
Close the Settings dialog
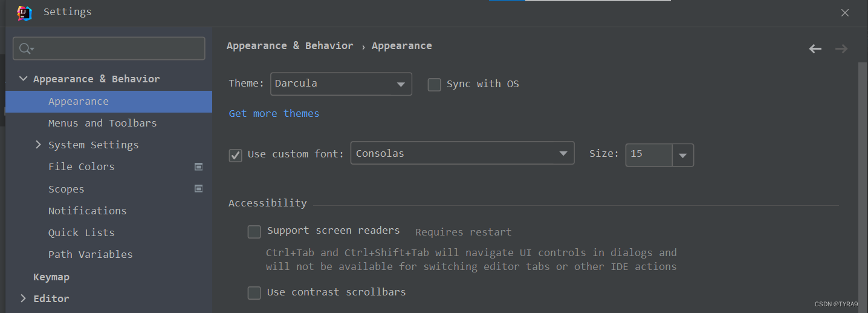point(845,13)
